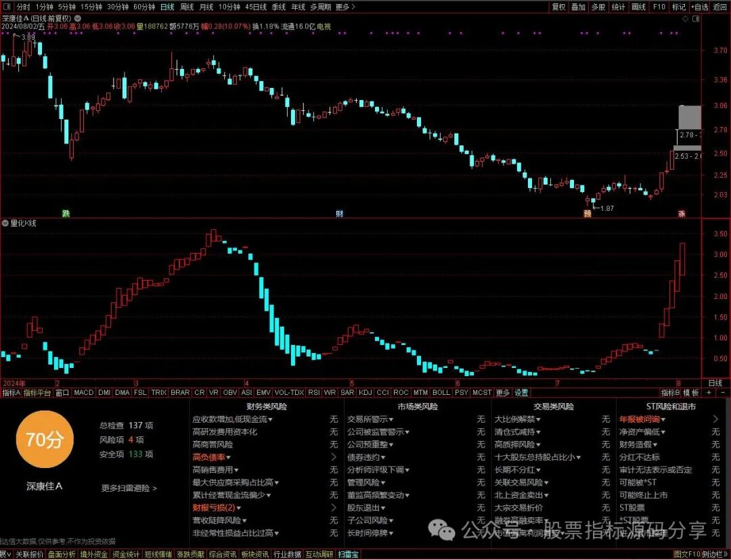Image resolution: width=731 pixels, height=560 pixels.
Task: Open the 窗口 window option
Action: pyautogui.click(x=62, y=393)
